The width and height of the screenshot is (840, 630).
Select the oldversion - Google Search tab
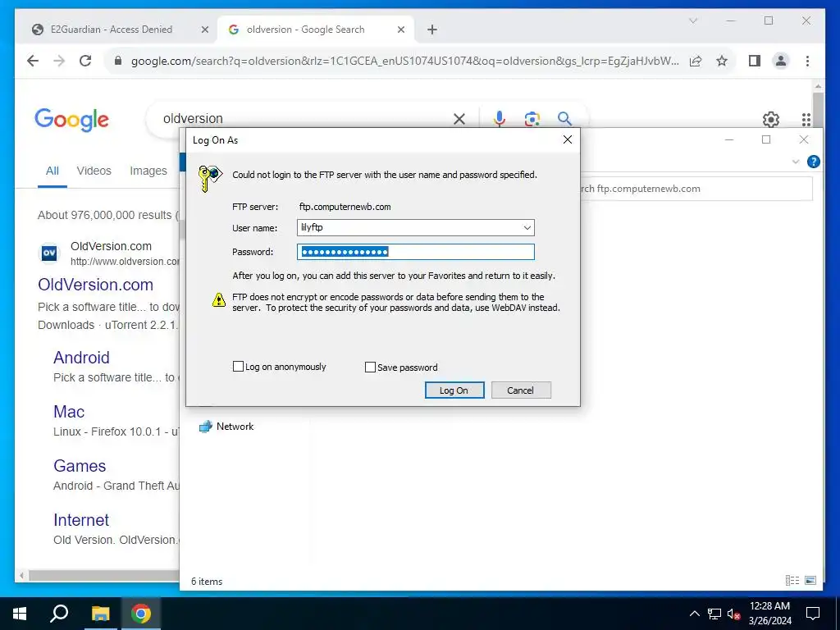(x=305, y=30)
